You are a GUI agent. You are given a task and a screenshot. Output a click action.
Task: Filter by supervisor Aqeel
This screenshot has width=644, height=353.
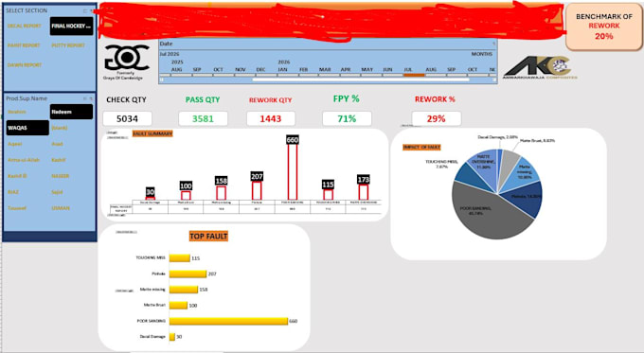[15, 144]
